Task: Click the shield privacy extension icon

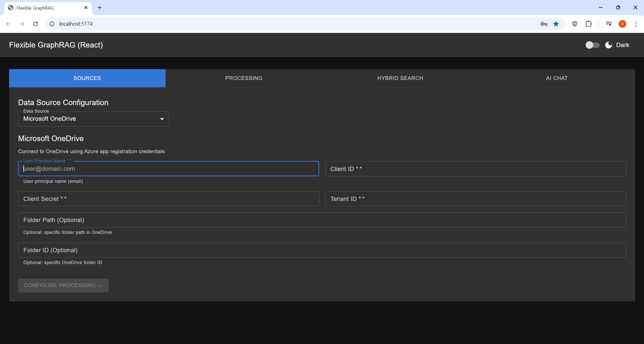Action: 574,24
